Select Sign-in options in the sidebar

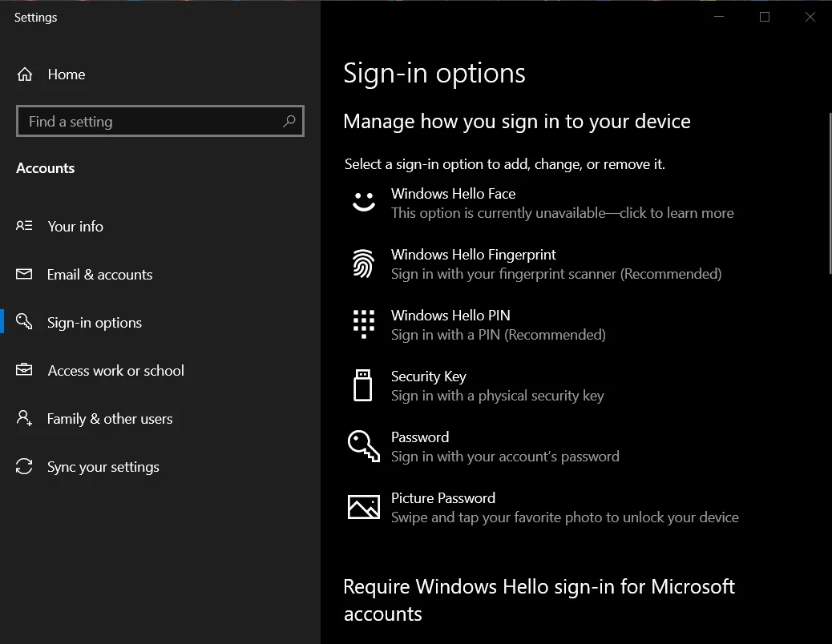pyautogui.click(x=95, y=323)
